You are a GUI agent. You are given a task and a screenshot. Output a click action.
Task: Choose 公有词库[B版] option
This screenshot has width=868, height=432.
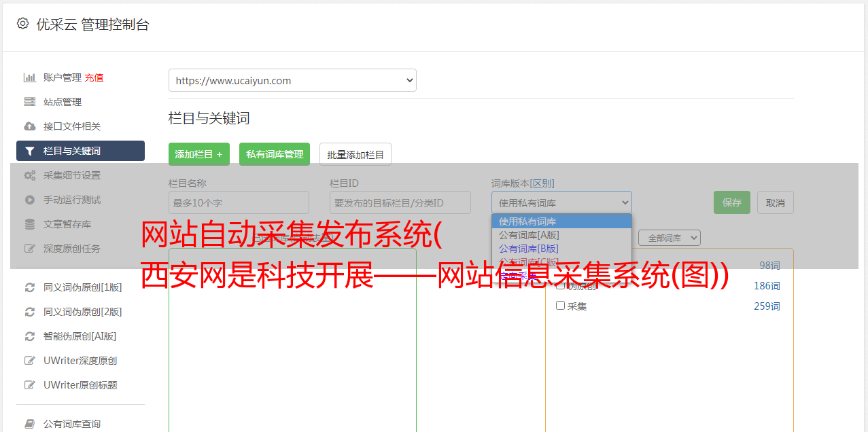pyautogui.click(x=561, y=249)
